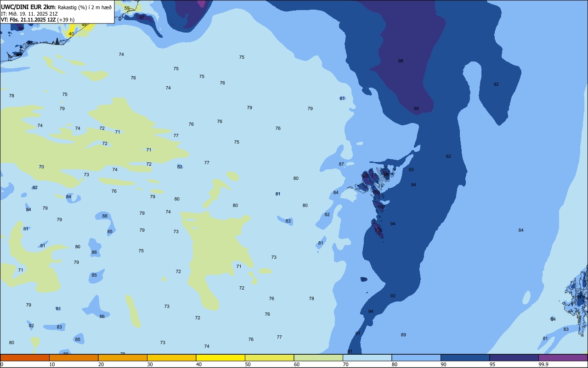
Task: Select the bright yellow 40–50 legend segment
Action: click(220, 357)
